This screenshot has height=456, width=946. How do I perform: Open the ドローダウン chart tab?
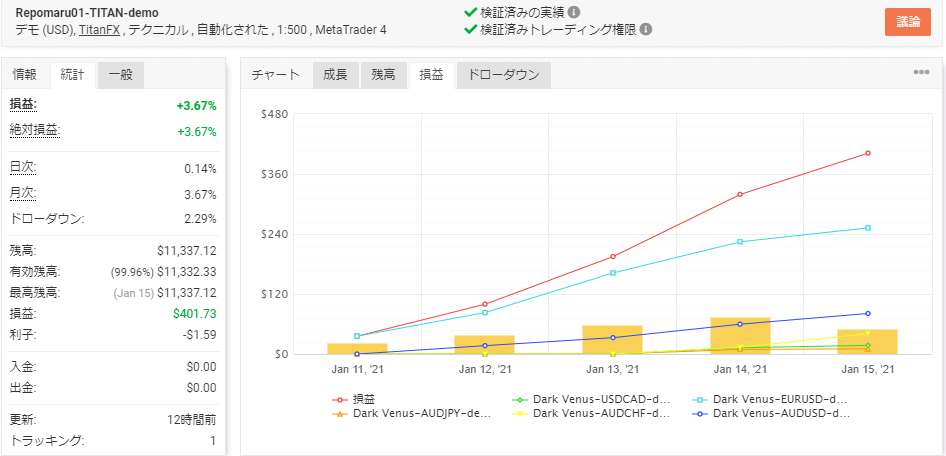click(x=503, y=74)
